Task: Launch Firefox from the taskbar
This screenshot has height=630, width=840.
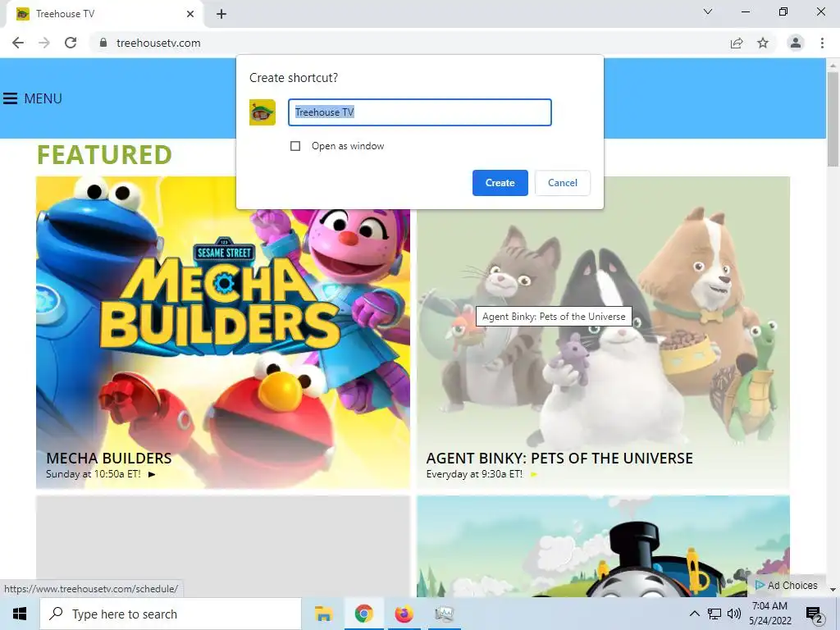Action: (404, 614)
